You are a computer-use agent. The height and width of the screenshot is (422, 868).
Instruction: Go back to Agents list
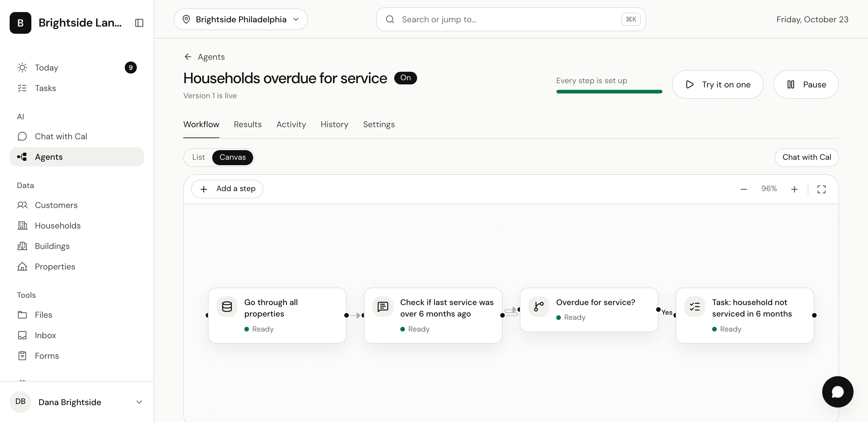(x=204, y=57)
